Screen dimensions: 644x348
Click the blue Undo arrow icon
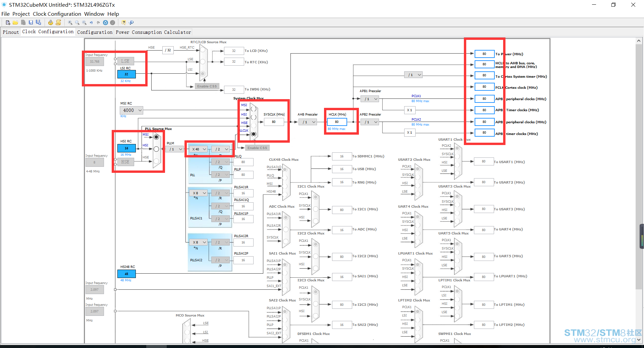point(91,22)
